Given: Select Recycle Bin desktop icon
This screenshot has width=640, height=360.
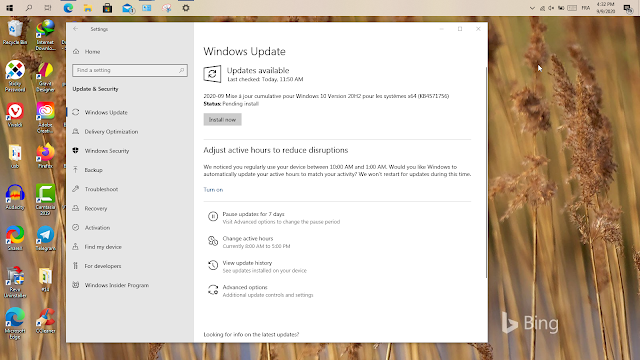Looking at the screenshot, I should point(15,32).
